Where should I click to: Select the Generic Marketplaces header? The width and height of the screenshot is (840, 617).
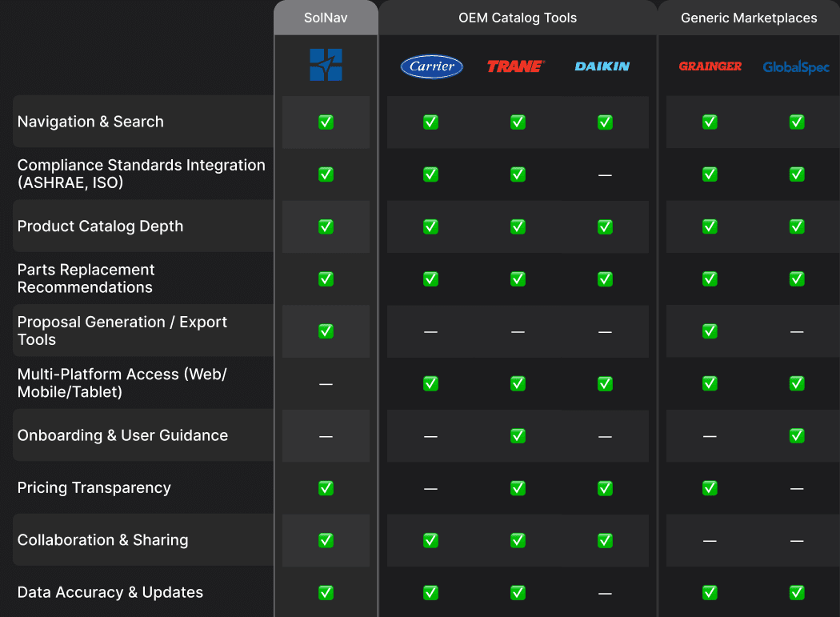click(x=749, y=18)
